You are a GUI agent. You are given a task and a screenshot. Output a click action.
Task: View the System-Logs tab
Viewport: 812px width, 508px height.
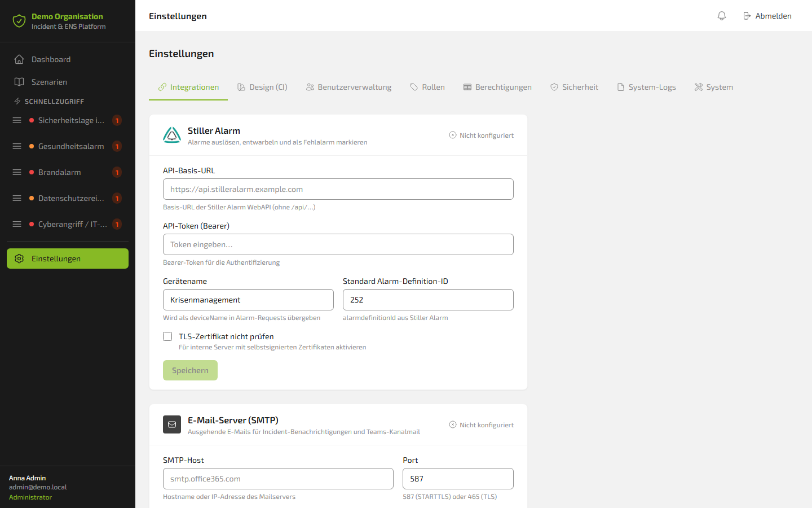646,87
